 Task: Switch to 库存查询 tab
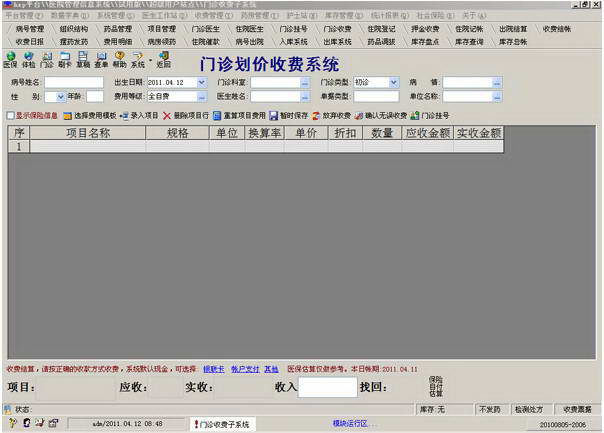469,42
